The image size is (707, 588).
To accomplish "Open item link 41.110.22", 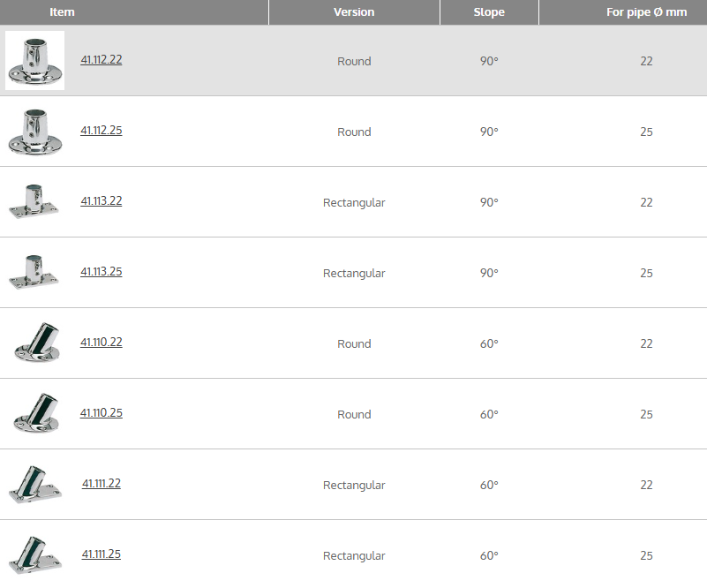I will tap(101, 343).
